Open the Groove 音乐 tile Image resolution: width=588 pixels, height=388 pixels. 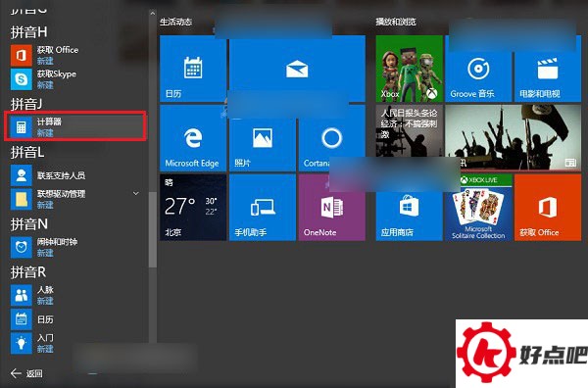click(x=478, y=69)
